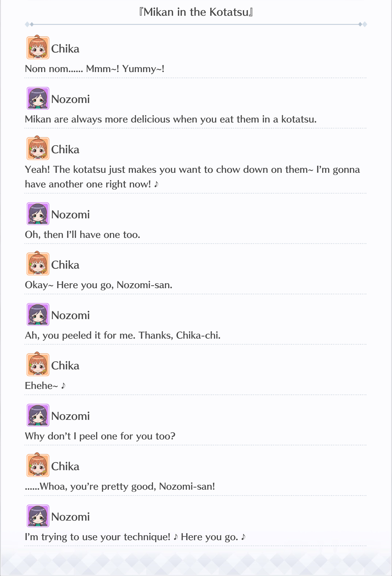Click Chika's avatar above the 'Nom nom' line

pos(38,47)
